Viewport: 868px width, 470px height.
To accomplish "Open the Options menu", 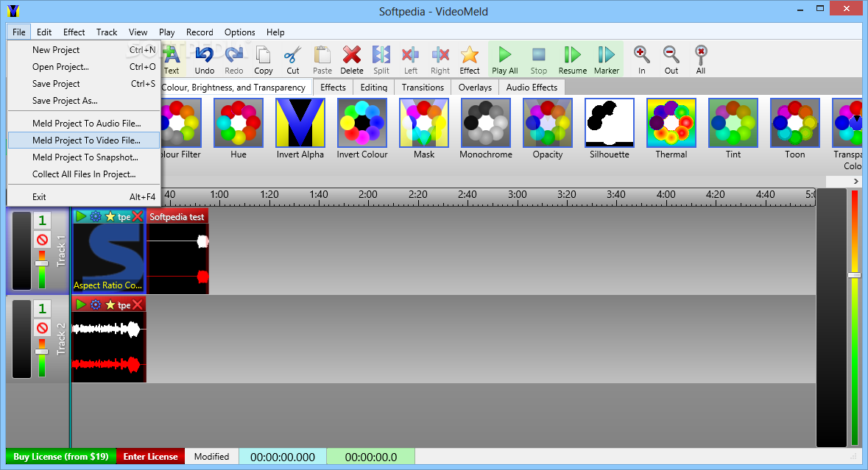I will coord(240,32).
